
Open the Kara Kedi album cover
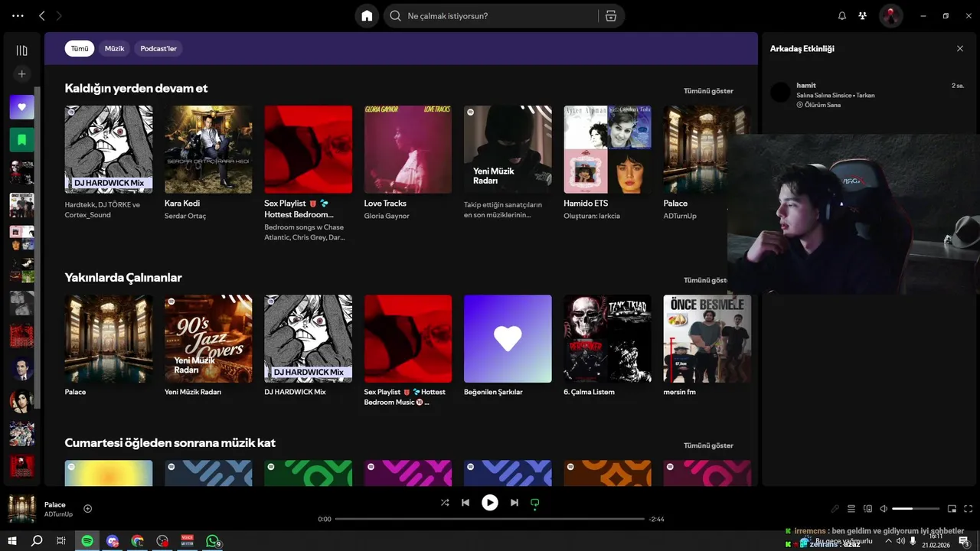[208, 149]
